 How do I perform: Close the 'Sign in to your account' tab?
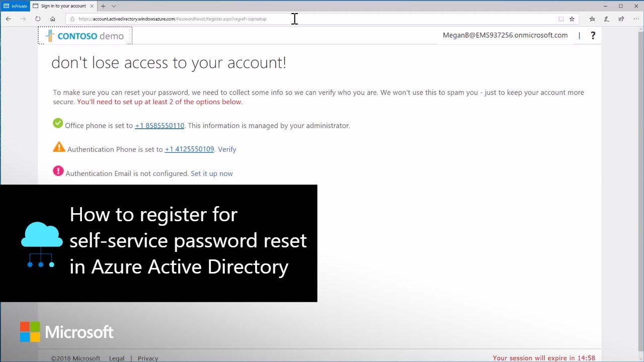click(92, 6)
